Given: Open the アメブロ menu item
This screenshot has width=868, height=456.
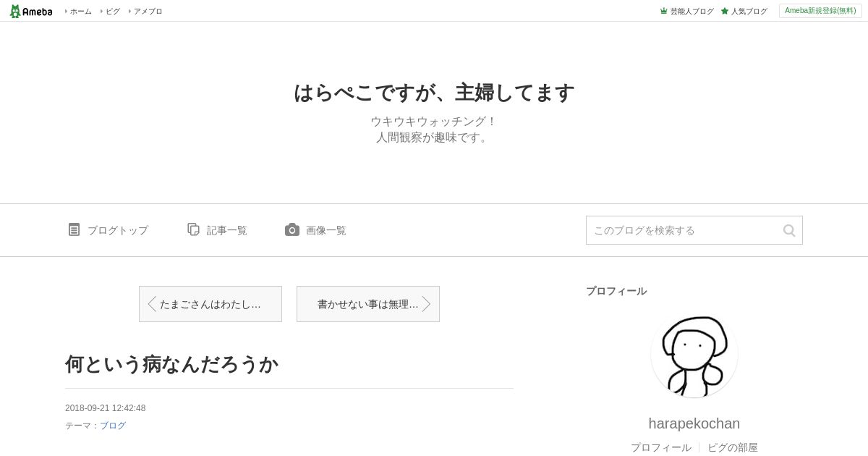Looking at the screenshot, I should coord(148,11).
